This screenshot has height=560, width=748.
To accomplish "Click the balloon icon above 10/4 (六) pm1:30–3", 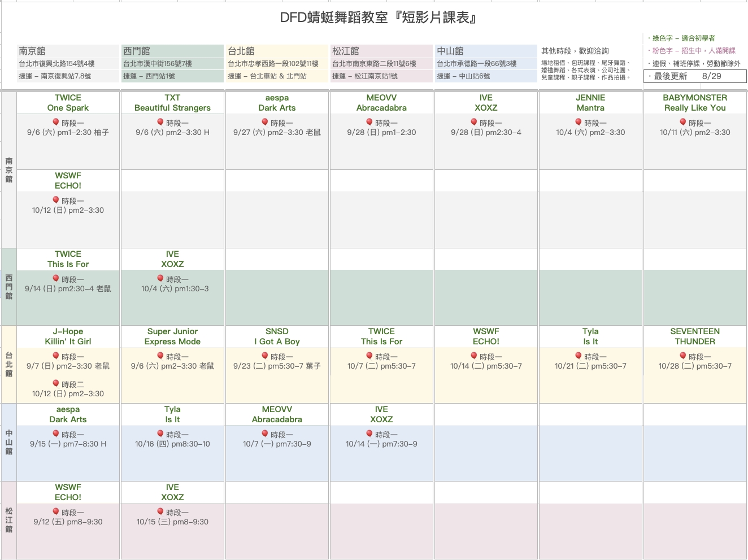I will [160, 278].
